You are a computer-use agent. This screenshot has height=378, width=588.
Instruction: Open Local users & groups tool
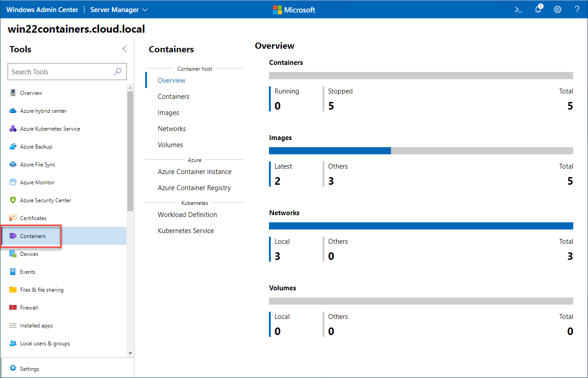click(45, 344)
